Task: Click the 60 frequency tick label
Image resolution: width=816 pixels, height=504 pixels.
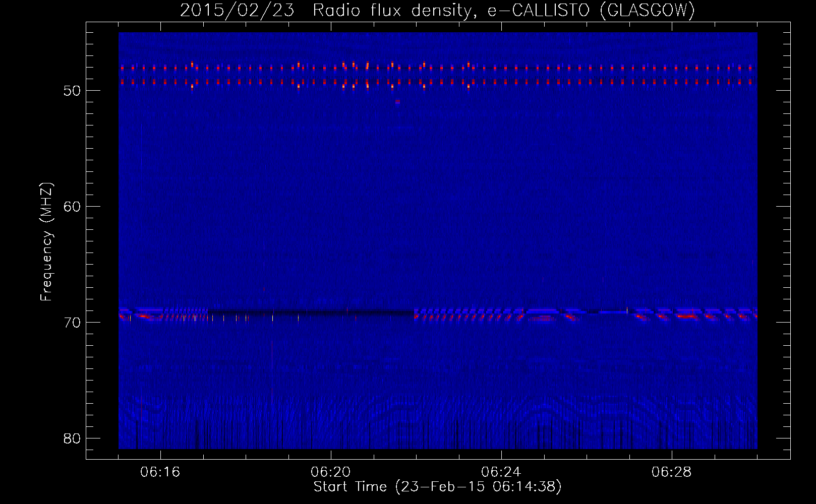Action: click(x=73, y=207)
